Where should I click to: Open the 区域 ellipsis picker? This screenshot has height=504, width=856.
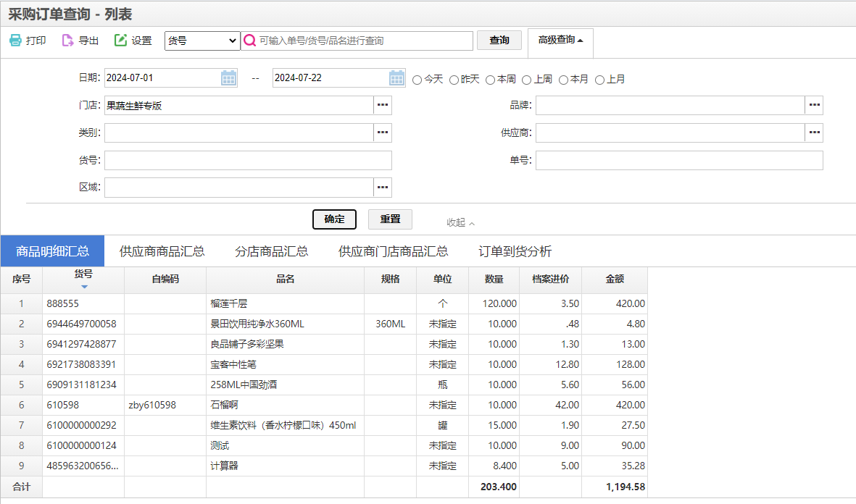coord(383,187)
